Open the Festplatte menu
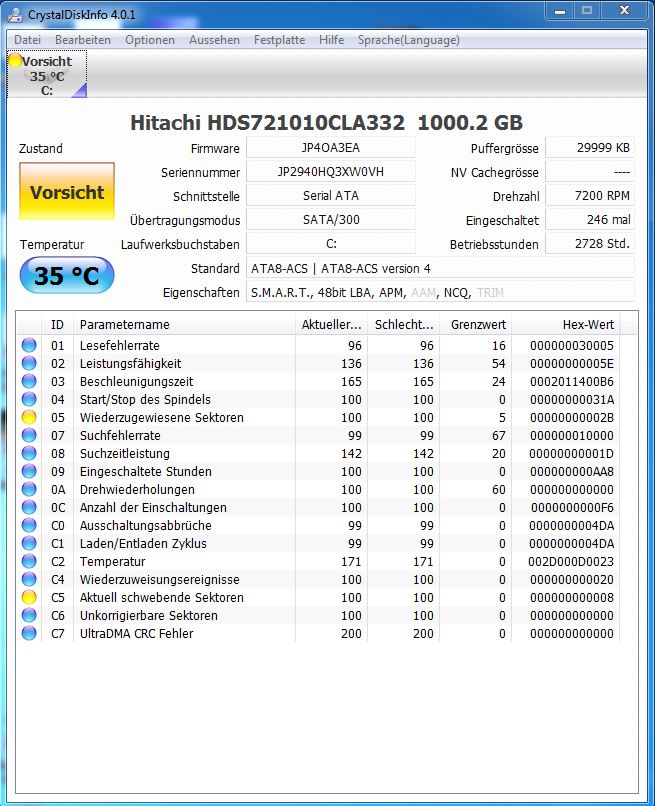The width and height of the screenshot is (655, 806). [x=279, y=40]
